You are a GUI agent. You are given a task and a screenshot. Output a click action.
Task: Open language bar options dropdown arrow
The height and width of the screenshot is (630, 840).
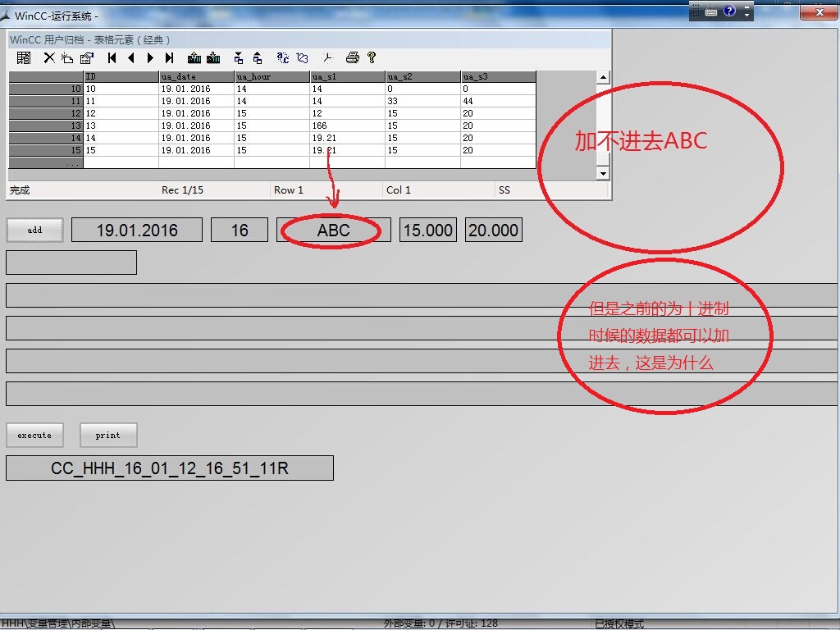point(746,16)
